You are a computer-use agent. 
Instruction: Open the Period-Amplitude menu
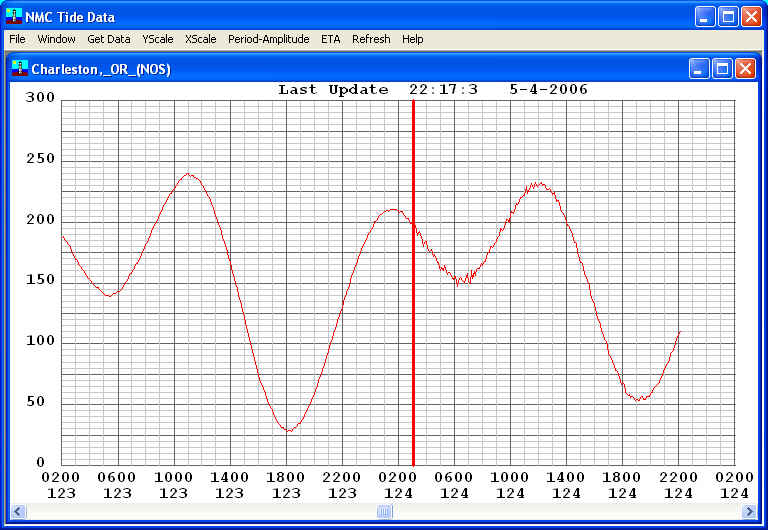pos(268,39)
